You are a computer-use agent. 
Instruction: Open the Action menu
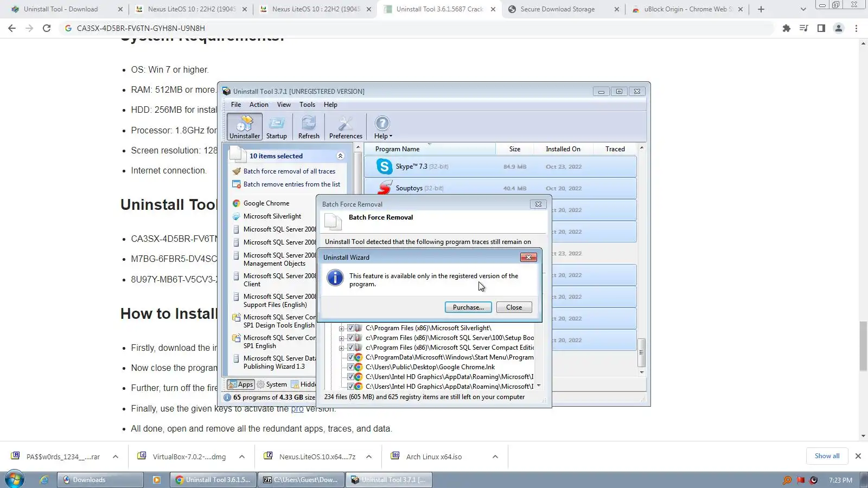(x=259, y=105)
